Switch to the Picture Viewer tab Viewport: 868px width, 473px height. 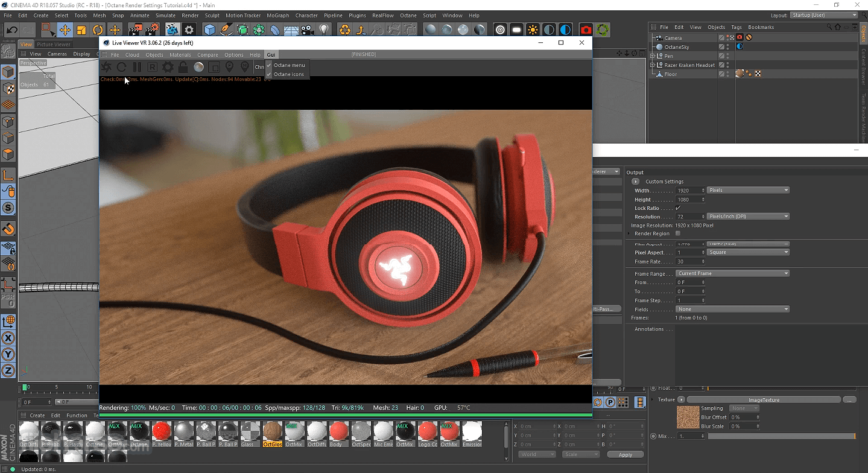[x=54, y=45]
